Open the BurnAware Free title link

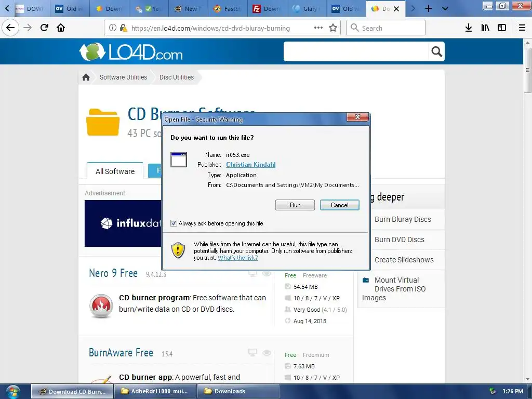(121, 353)
